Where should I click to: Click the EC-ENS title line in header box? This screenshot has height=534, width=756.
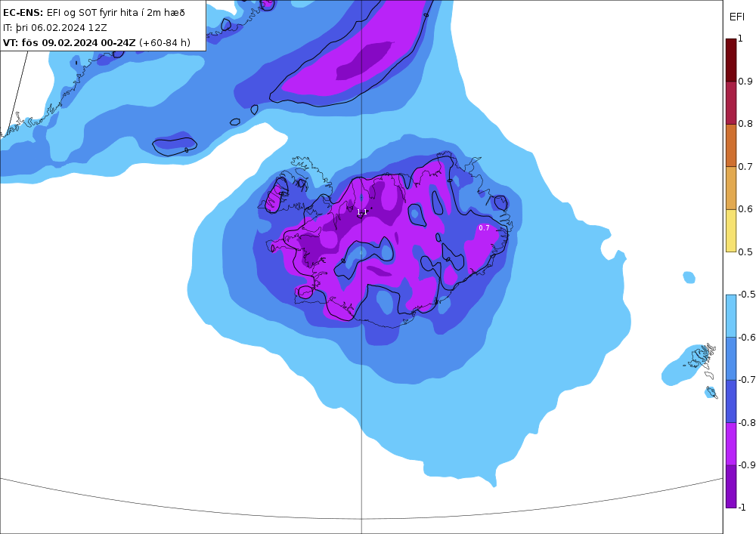pos(94,13)
